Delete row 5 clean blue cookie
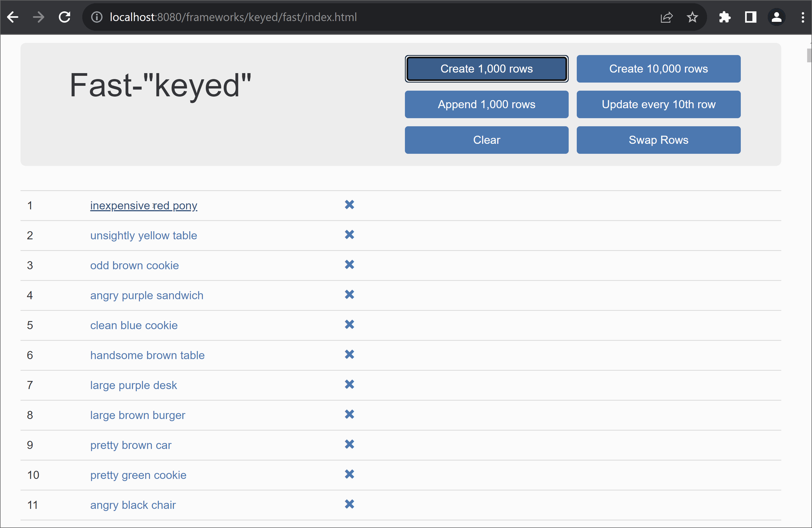Image resolution: width=812 pixels, height=528 pixels. [x=349, y=325]
